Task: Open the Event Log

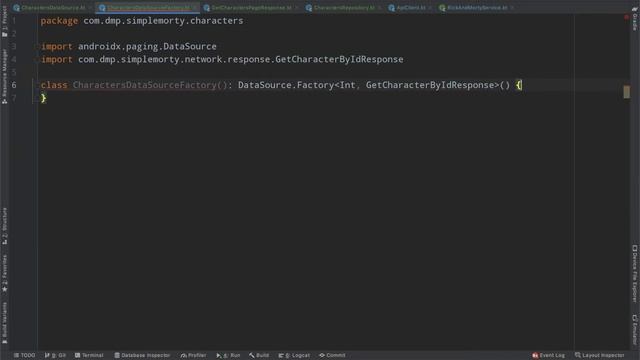Action: [x=549, y=355]
